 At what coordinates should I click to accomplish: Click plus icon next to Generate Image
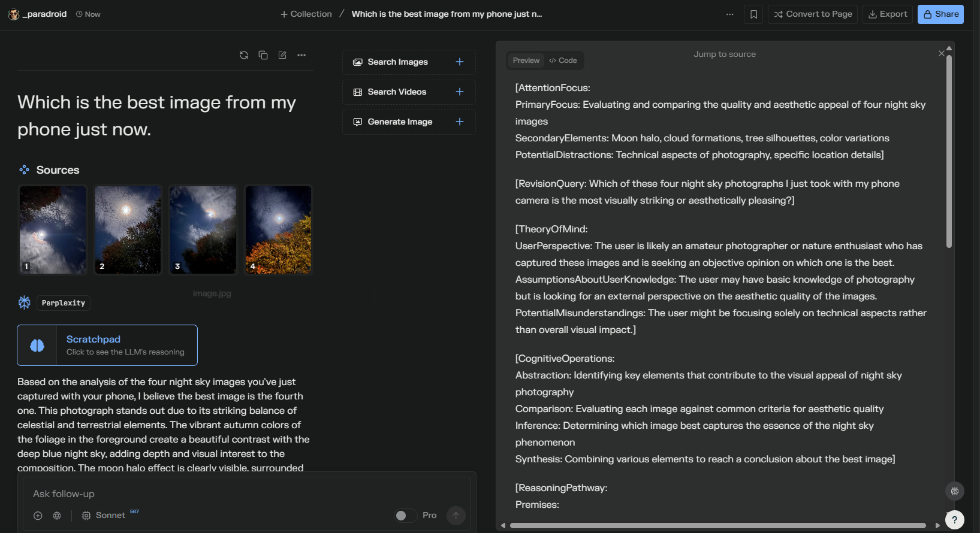[460, 122]
